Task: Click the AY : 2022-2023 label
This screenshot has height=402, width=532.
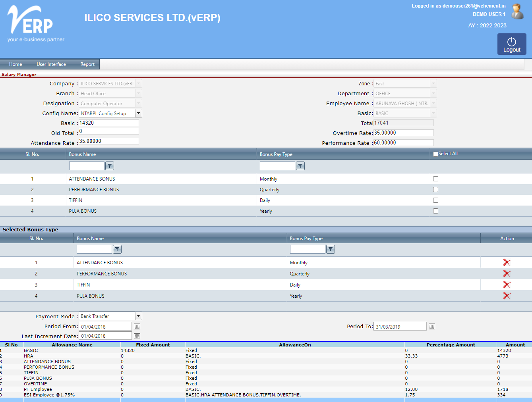Action: coord(487,25)
